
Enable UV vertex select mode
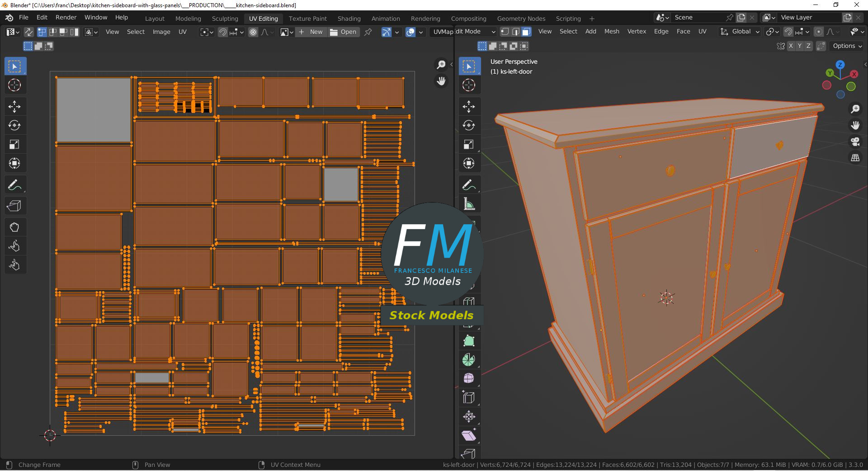(x=42, y=32)
